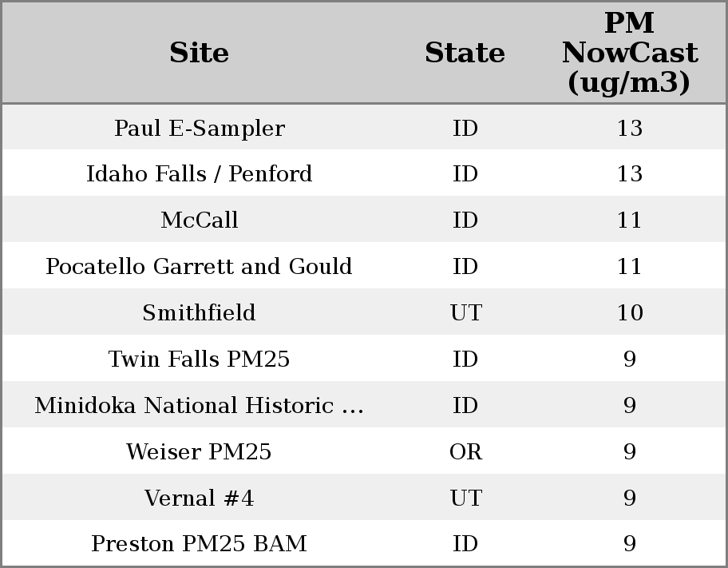This screenshot has width=728, height=568.
Task: Click the Twin Falls PM25 site
Action: pyautogui.click(x=200, y=359)
